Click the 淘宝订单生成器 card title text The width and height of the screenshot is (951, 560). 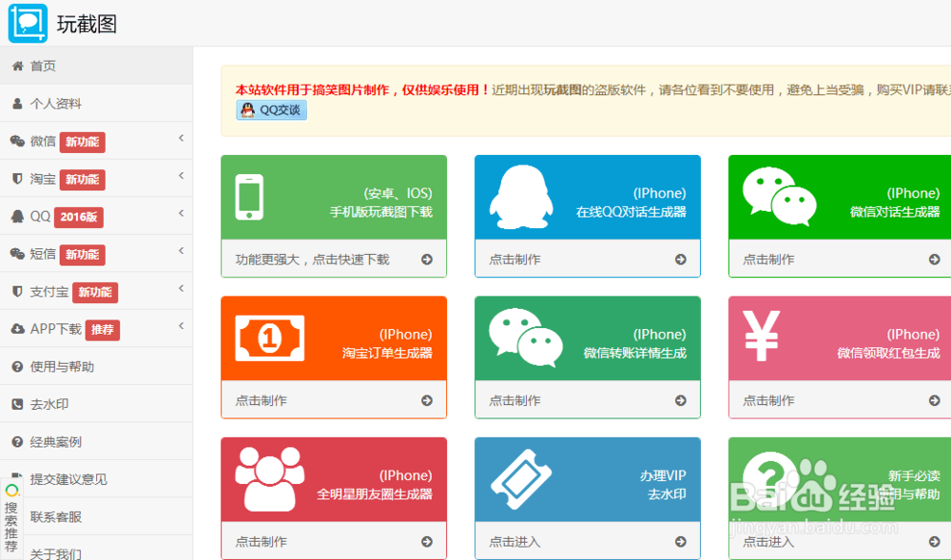click(x=387, y=354)
